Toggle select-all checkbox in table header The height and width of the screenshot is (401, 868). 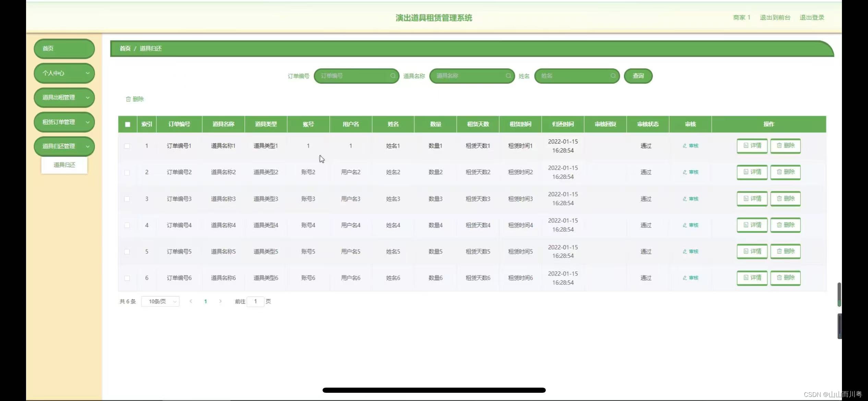(x=128, y=124)
